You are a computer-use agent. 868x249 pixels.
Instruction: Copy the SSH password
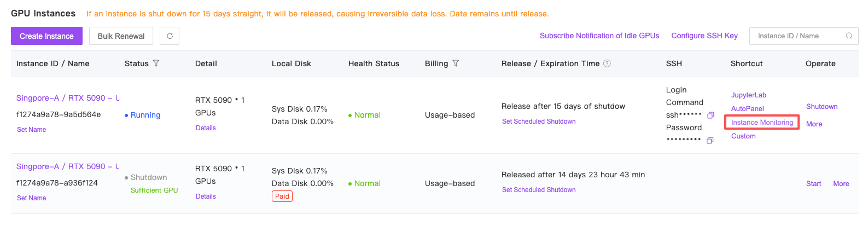point(710,141)
